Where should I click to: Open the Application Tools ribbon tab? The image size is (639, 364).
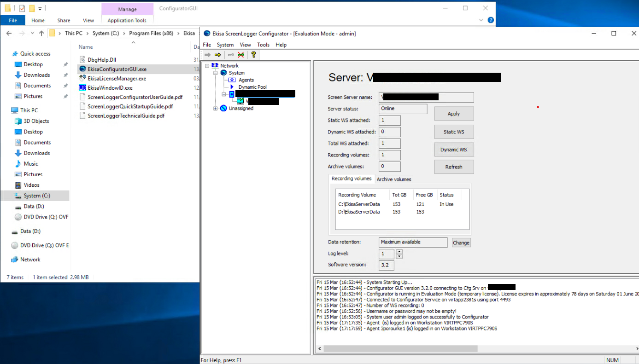click(x=127, y=20)
